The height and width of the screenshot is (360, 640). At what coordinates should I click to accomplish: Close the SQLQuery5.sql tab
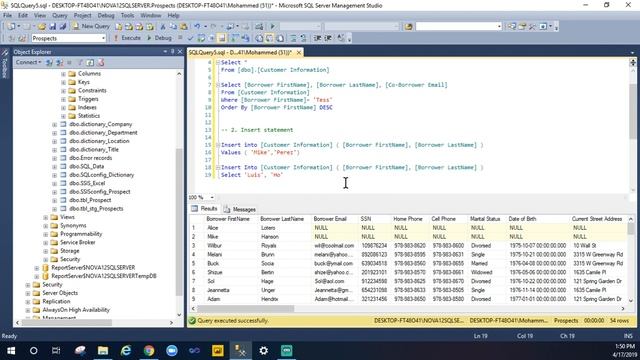click(x=299, y=53)
